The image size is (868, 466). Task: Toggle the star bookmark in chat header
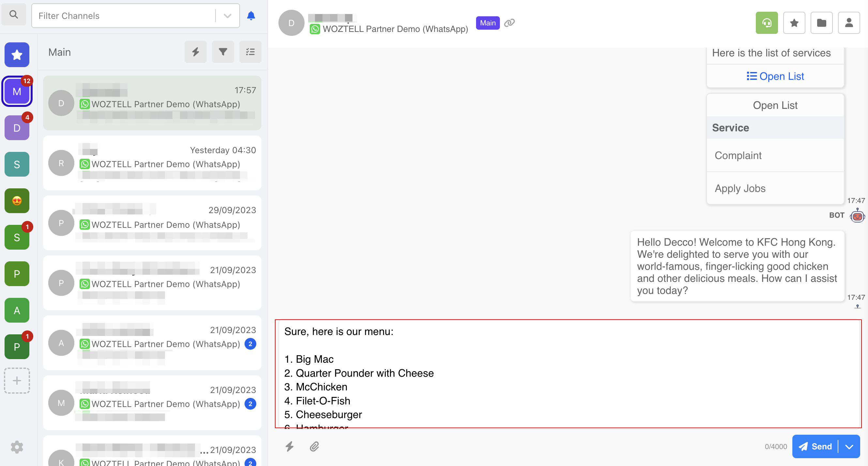(x=794, y=23)
